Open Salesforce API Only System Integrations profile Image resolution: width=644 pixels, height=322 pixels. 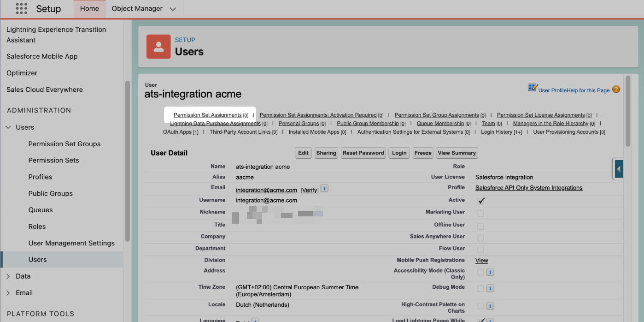529,188
